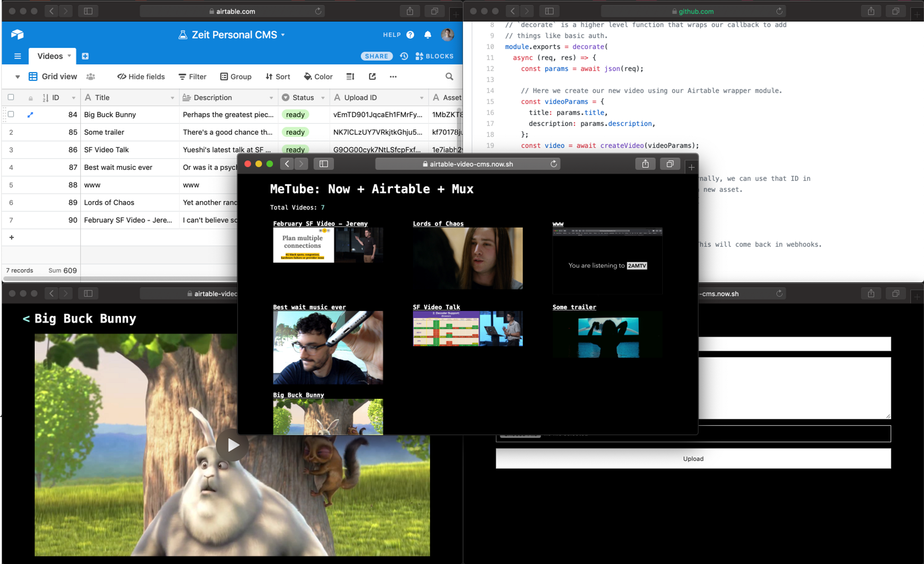This screenshot has height=564, width=924.
Task: Select the Videos table tab
Action: (x=50, y=56)
